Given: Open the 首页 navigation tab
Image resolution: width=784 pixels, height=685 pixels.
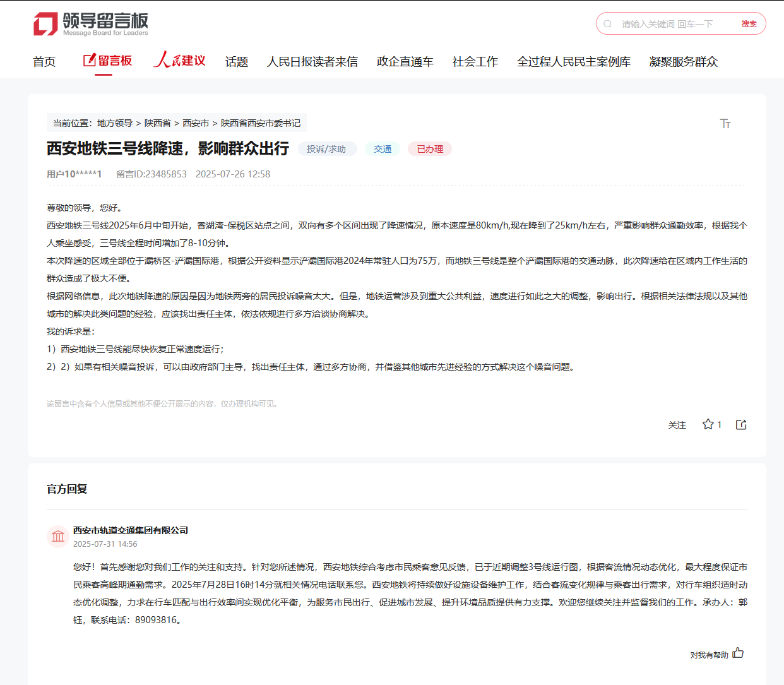Looking at the screenshot, I should tap(44, 62).
